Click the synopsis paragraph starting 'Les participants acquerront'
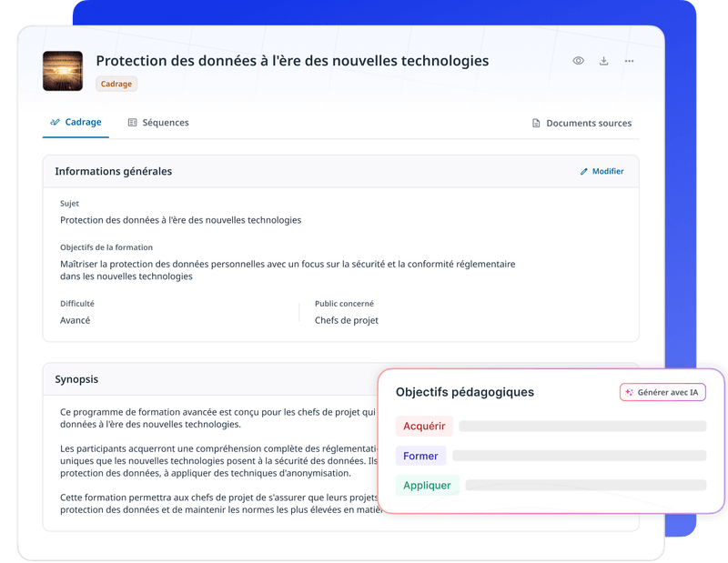This screenshot has height=563, width=728. point(219,461)
